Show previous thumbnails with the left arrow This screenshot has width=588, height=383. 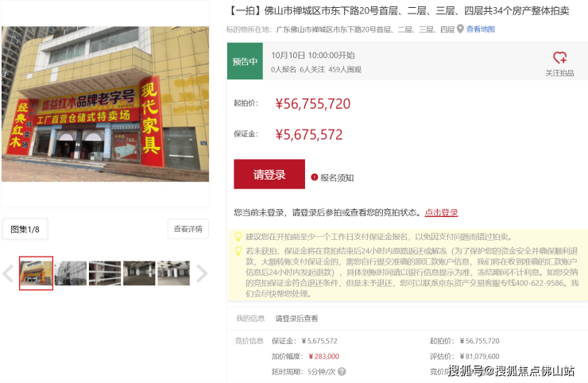(x=8, y=273)
